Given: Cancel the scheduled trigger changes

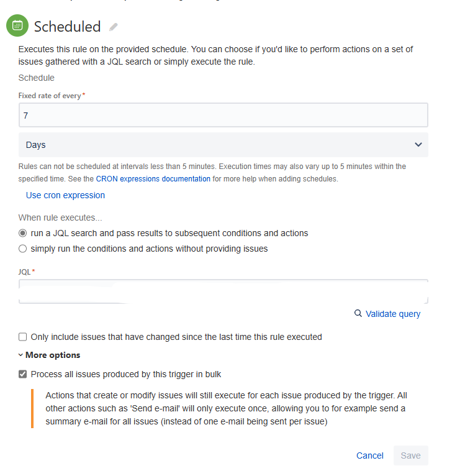Looking at the screenshot, I should [x=370, y=455].
